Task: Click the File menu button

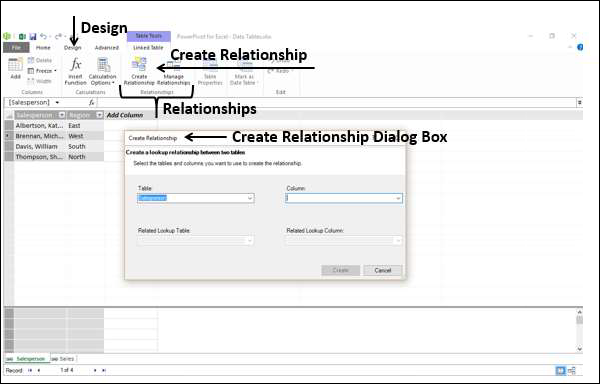Action: (x=16, y=47)
